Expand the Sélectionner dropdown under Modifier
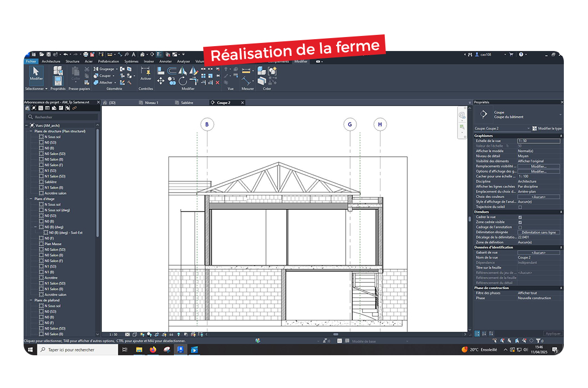The height and width of the screenshot is (388, 588). coord(36,89)
